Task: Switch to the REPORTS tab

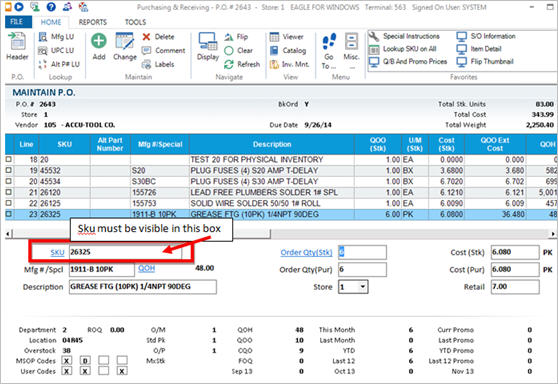Action: pos(93,22)
